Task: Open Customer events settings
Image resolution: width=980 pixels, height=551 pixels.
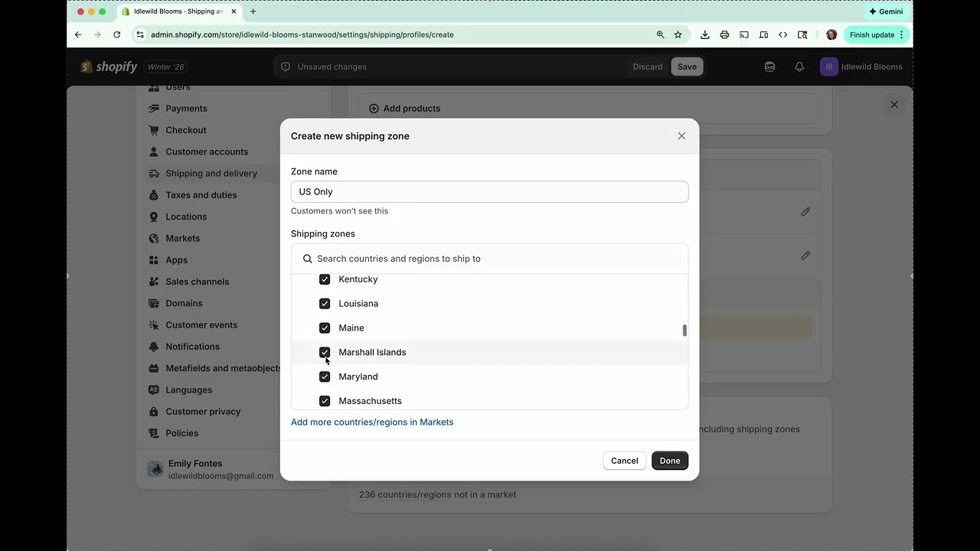Action: pyautogui.click(x=201, y=325)
